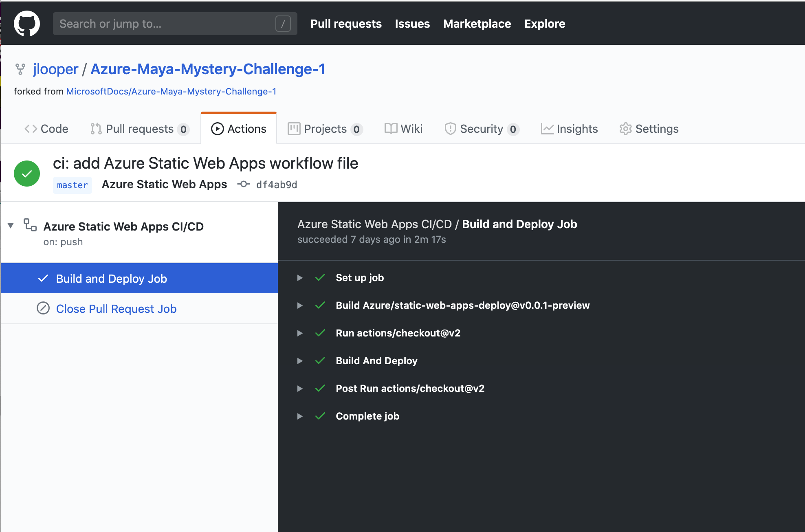Expand the Set up job step
The image size is (805, 532).
tap(300, 278)
